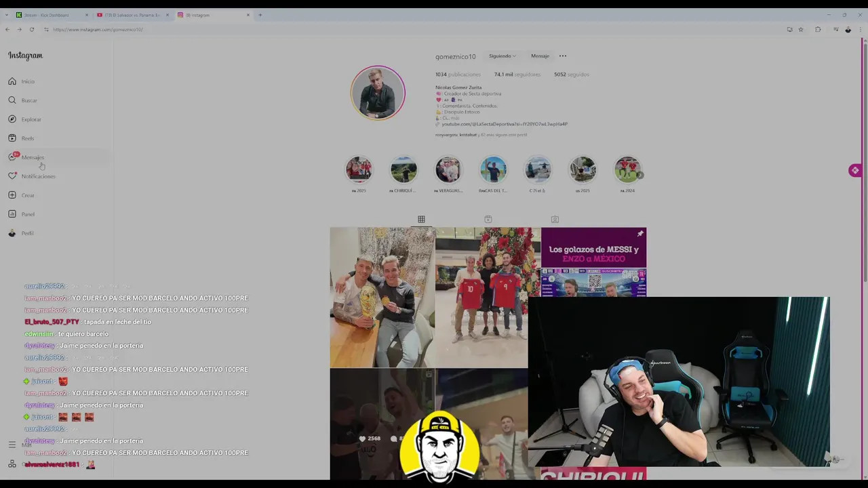Screen dimensions: 868x488
Task: Open the post showing 2568 likes
Action: coord(382,424)
